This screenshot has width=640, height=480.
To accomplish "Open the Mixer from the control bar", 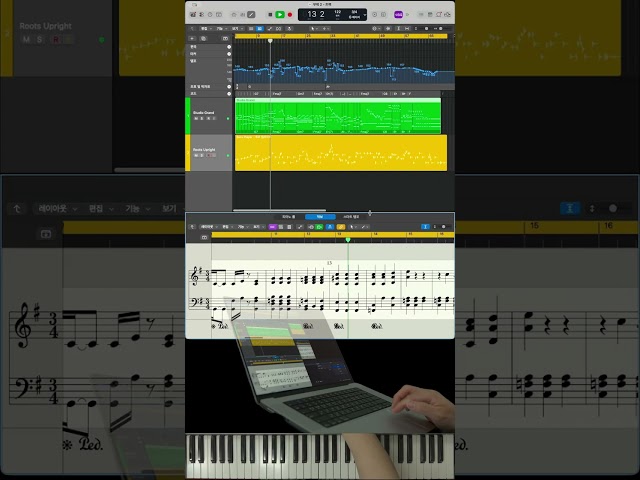I will point(242,15).
